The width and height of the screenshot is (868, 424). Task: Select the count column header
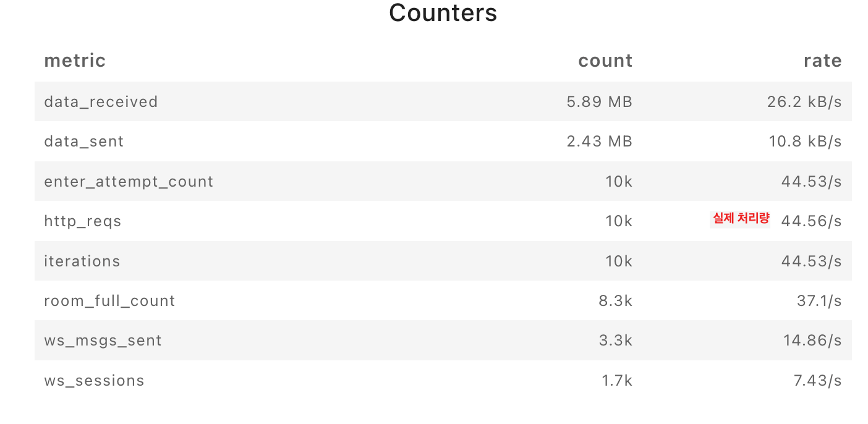605,61
